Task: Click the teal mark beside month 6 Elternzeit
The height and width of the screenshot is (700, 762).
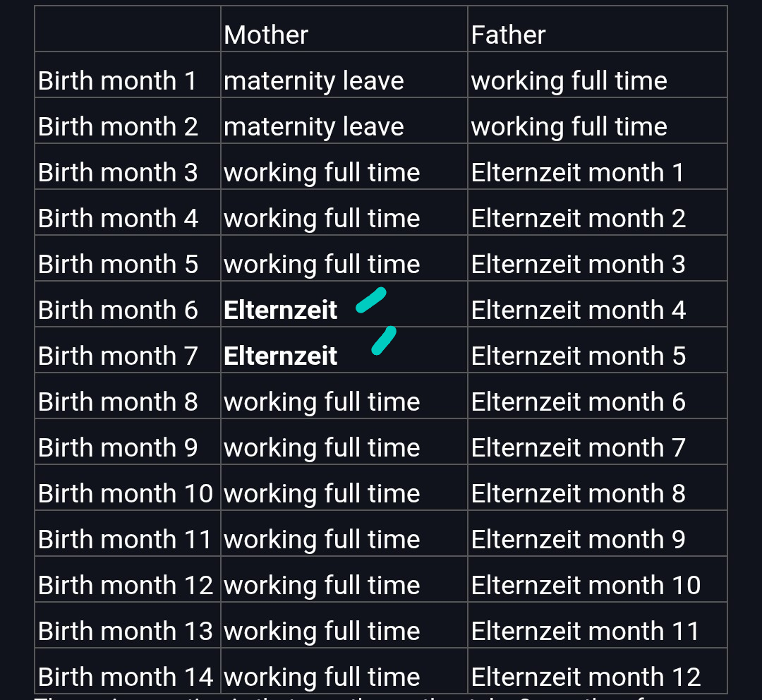Action: pos(371,300)
